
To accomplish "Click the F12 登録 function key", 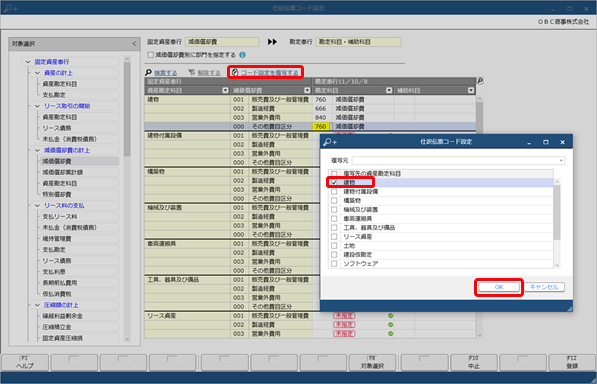I will (572, 362).
